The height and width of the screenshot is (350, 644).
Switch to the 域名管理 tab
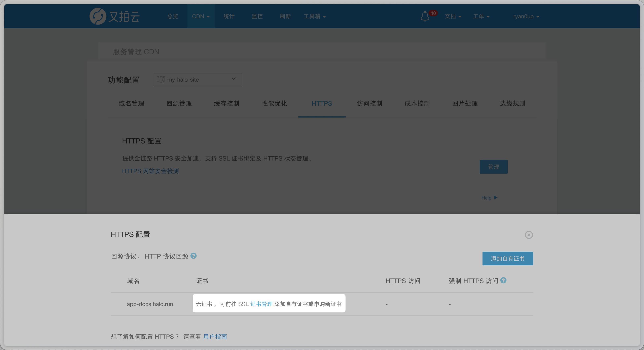pos(131,103)
